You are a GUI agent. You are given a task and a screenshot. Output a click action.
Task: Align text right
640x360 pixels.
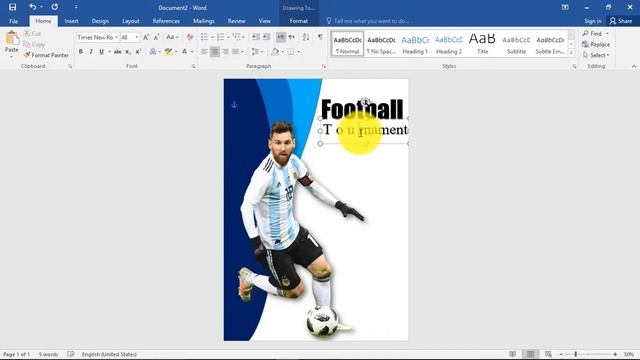[x=225, y=51]
